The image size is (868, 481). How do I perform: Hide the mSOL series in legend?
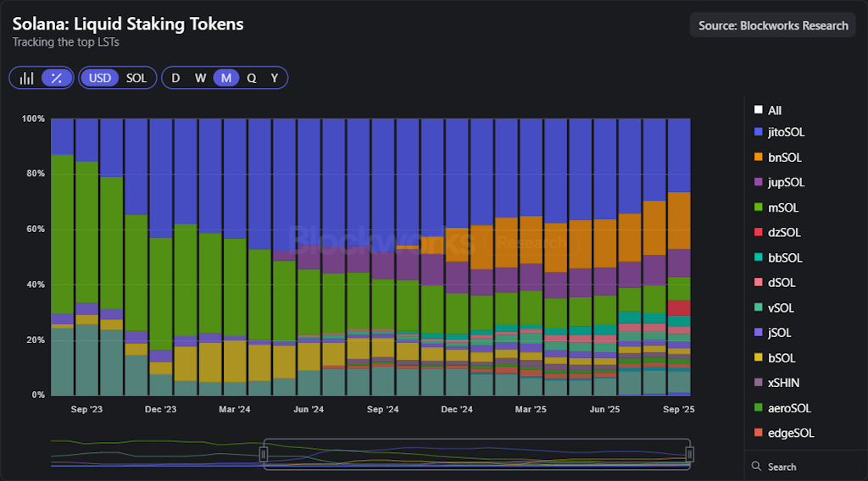point(783,207)
